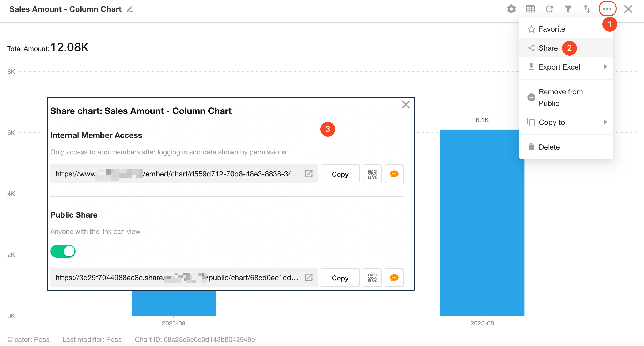Click the sort arrows icon

tap(587, 9)
